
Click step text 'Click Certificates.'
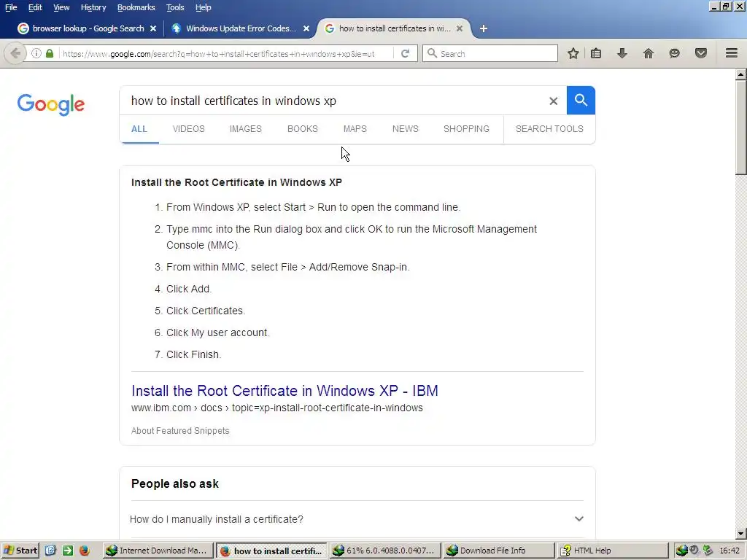click(x=206, y=311)
